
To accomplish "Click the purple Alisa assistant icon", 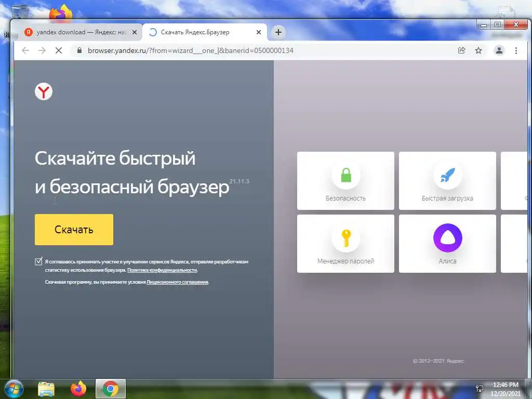I will 447,238.
